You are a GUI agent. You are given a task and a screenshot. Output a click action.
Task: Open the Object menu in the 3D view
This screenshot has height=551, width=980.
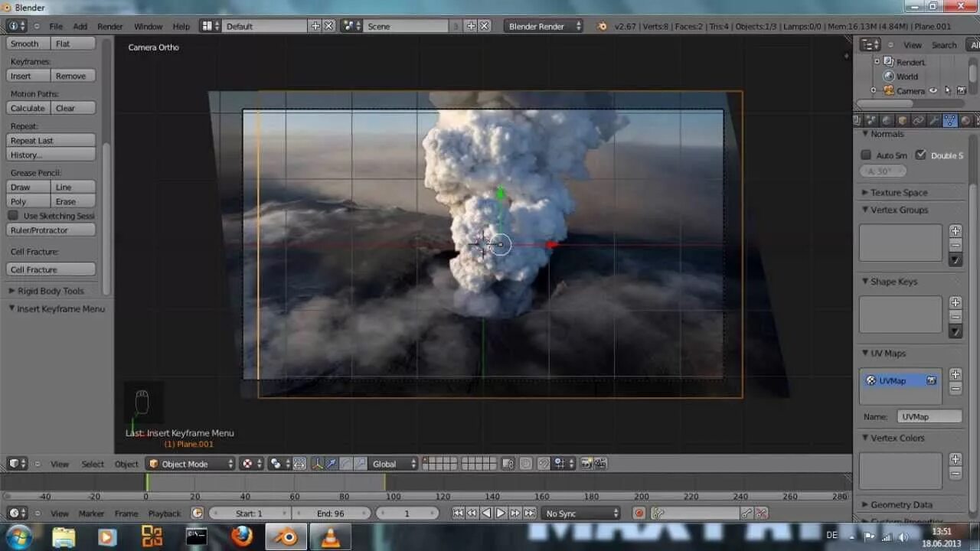126,463
